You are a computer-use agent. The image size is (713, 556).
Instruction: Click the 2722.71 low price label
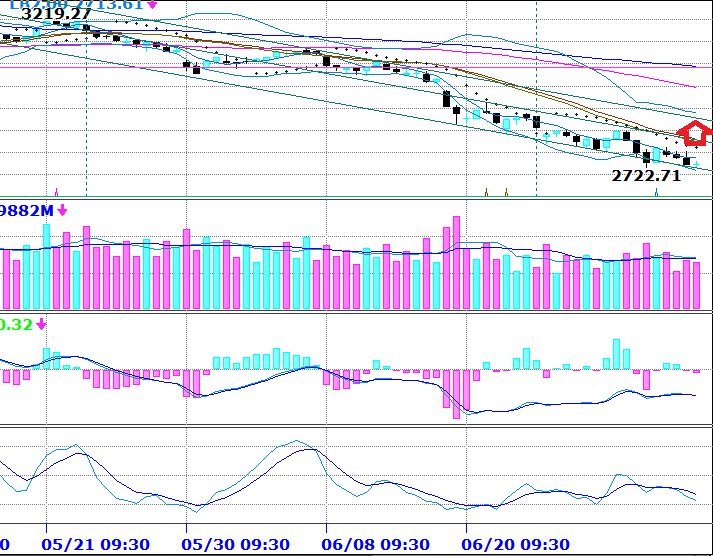[x=646, y=175]
